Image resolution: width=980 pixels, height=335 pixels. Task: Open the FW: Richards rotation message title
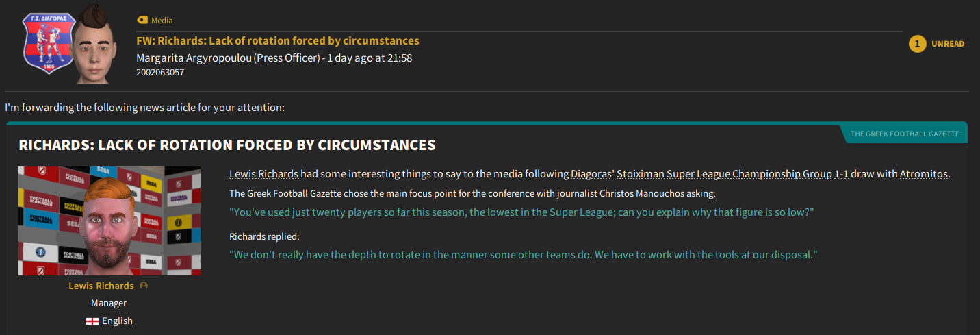[x=278, y=41]
